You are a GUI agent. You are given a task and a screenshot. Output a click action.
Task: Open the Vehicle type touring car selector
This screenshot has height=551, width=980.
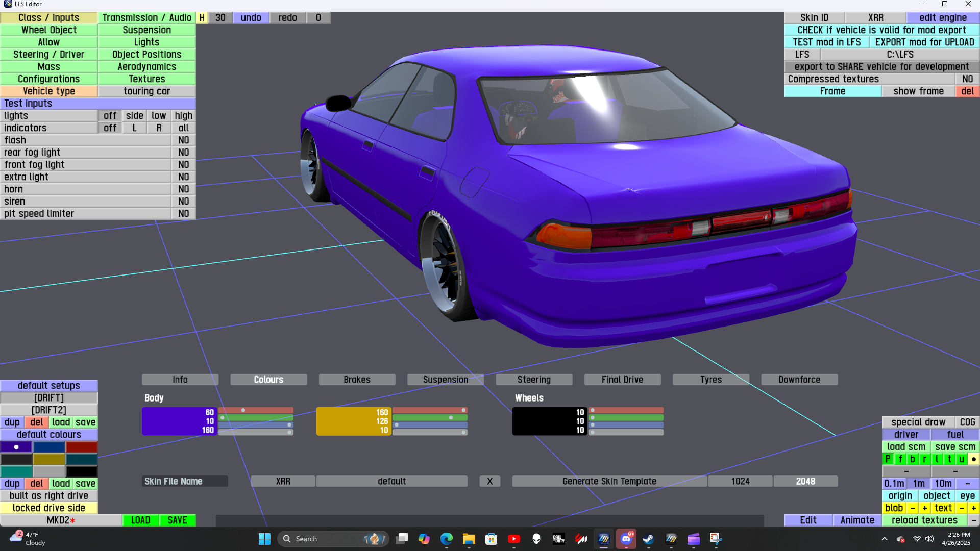146,91
